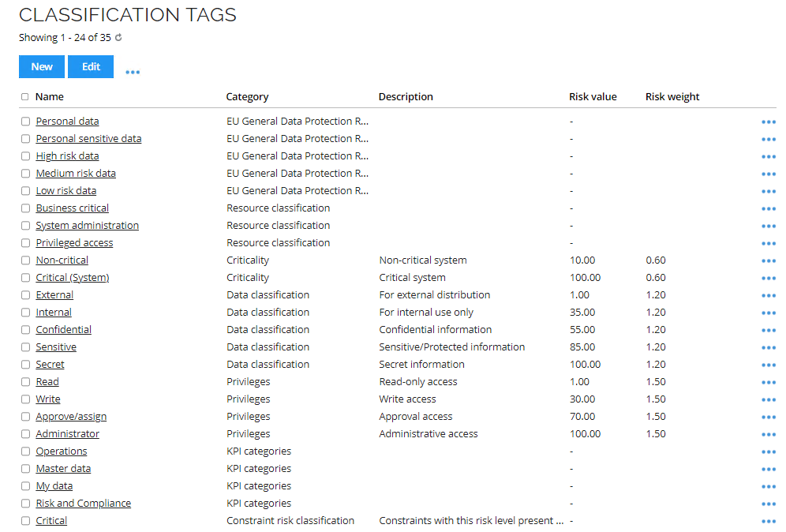
Task: Open row actions for Write
Action: (x=768, y=400)
